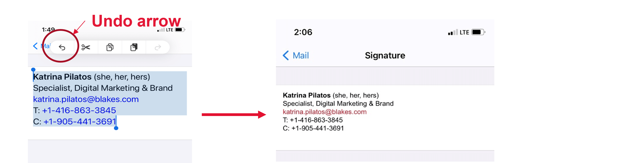Tap the blue +1-416-863-3845 phone link
This screenshot has height=163, width=644.
coord(79,110)
